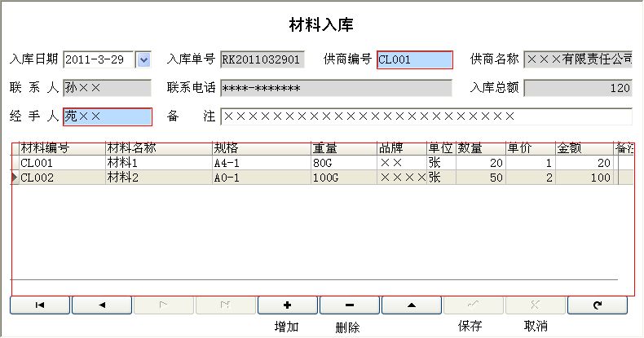Click the 备注 remarks field
Image resolution: width=644 pixels, height=338 pixels.
coord(426,117)
